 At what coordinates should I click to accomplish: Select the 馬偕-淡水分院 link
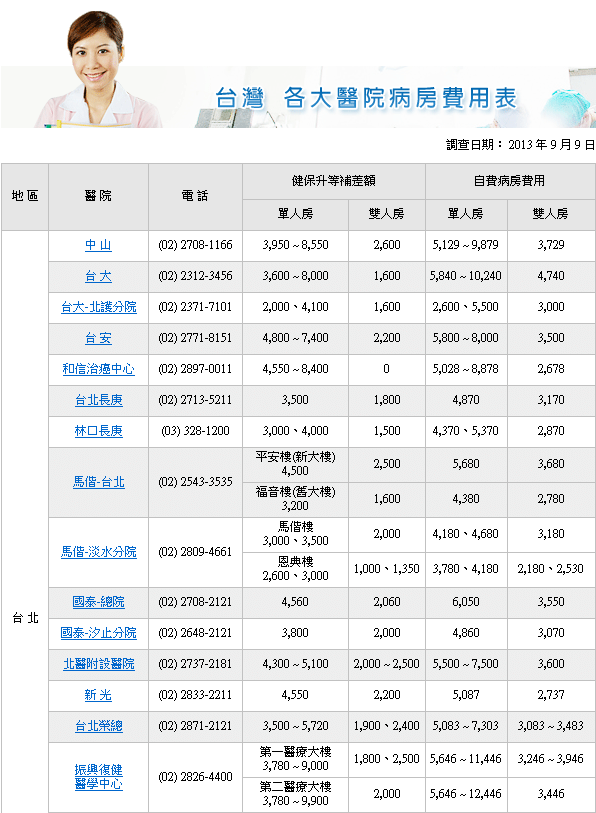99,552
